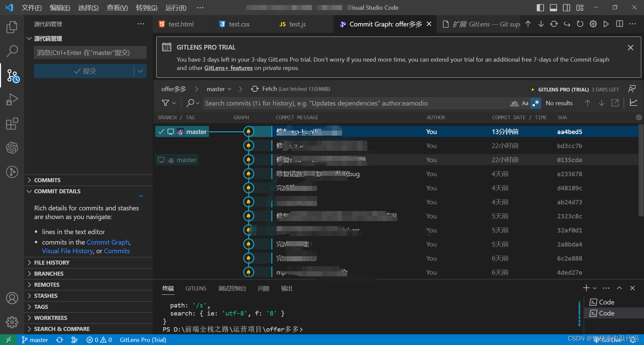The width and height of the screenshot is (644, 345).
Task: Click the GitLens settings gear in editor toolbar
Action: (x=593, y=24)
